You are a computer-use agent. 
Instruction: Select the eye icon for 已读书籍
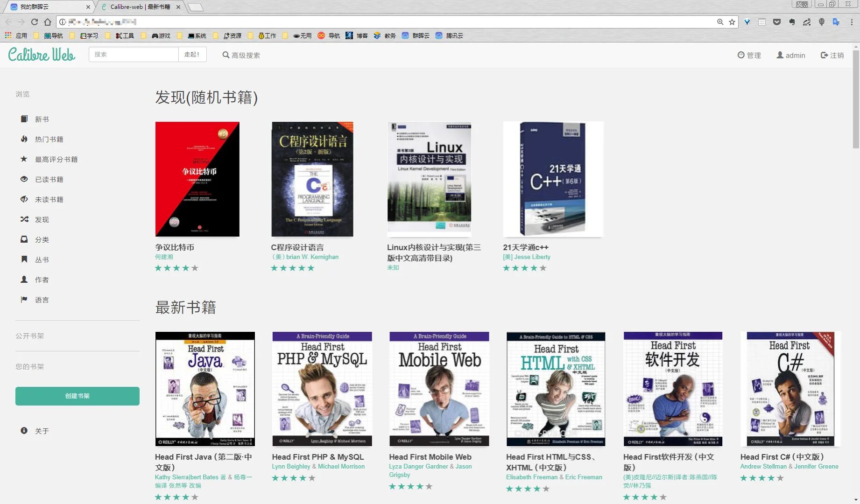tap(24, 179)
